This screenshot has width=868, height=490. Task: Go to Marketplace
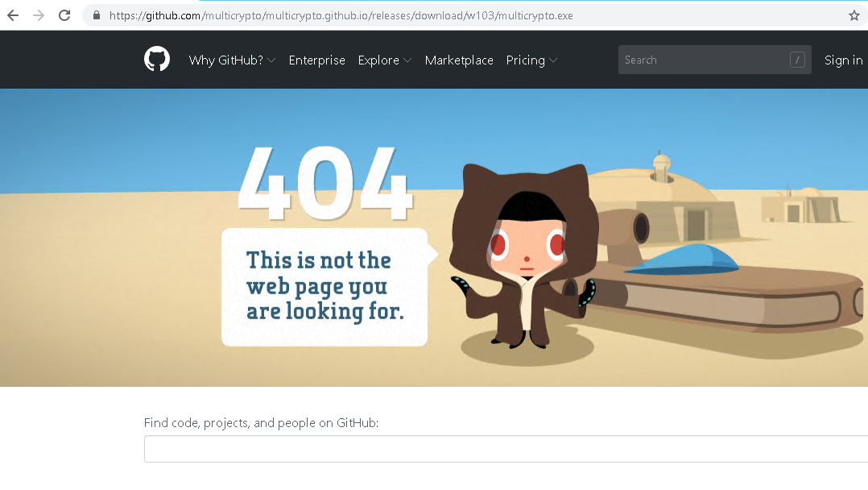tap(459, 60)
